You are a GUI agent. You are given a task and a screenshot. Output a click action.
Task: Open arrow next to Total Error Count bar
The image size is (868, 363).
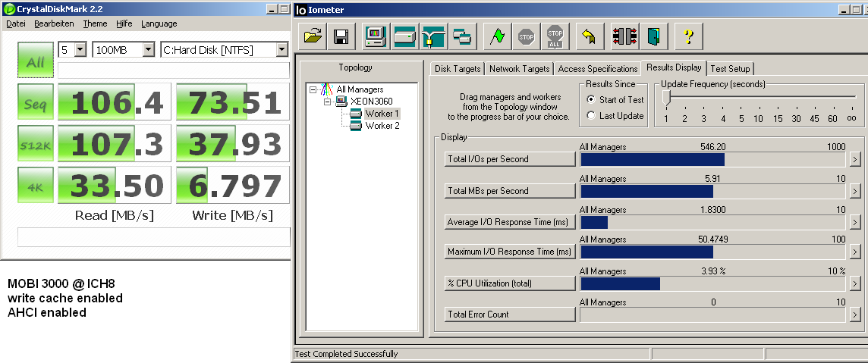pyautogui.click(x=854, y=314)
